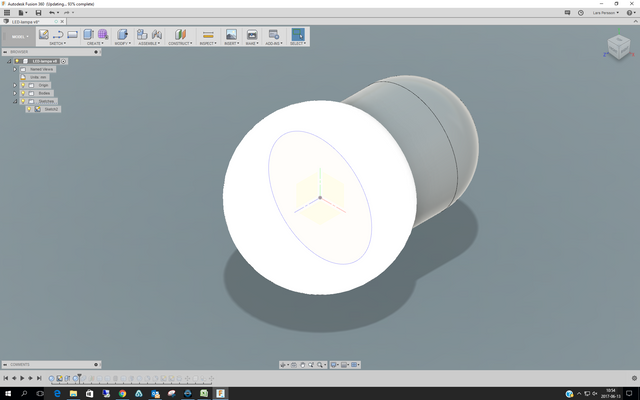Image resolution: width=640 pixels, height=400 pixels.
Task: Open the Lars Persson account dropdown
Action: (606, 13)
